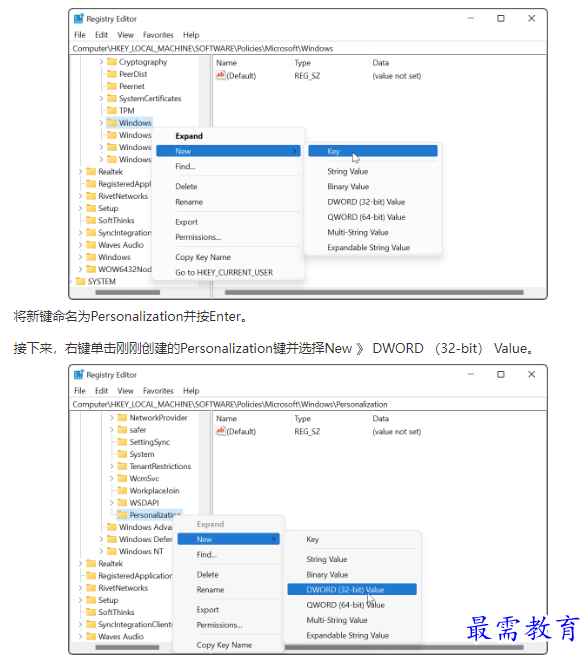Click the Peernet folder icon
This screenshot has height=660, width=588.
(x=112, y=86)
